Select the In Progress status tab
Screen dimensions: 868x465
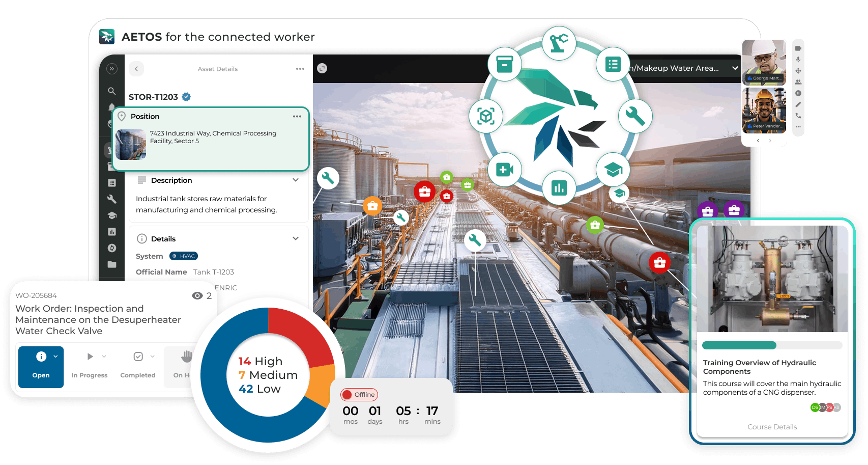click(90, 367)
